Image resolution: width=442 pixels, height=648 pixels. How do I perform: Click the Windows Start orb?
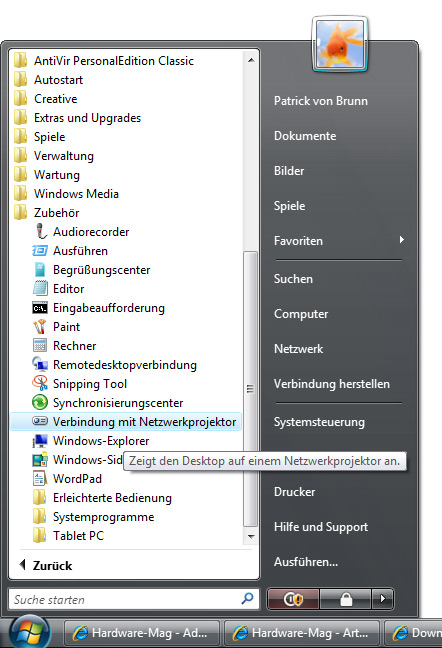click(x=30, y=632)
